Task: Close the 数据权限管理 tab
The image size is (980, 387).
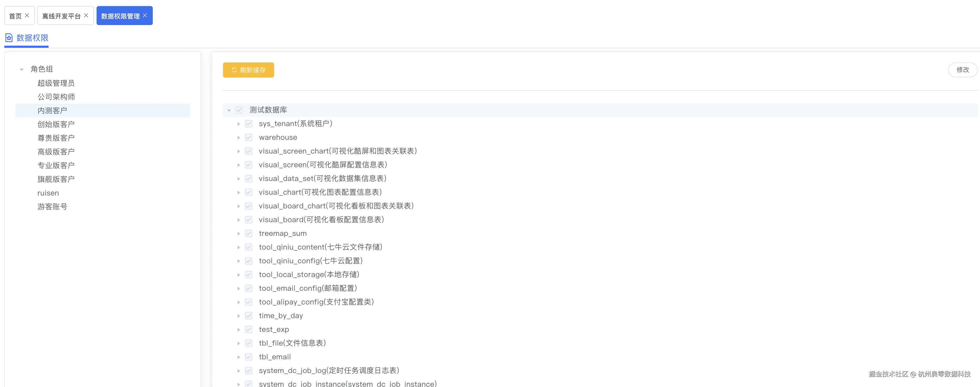Action: (145, 16)
